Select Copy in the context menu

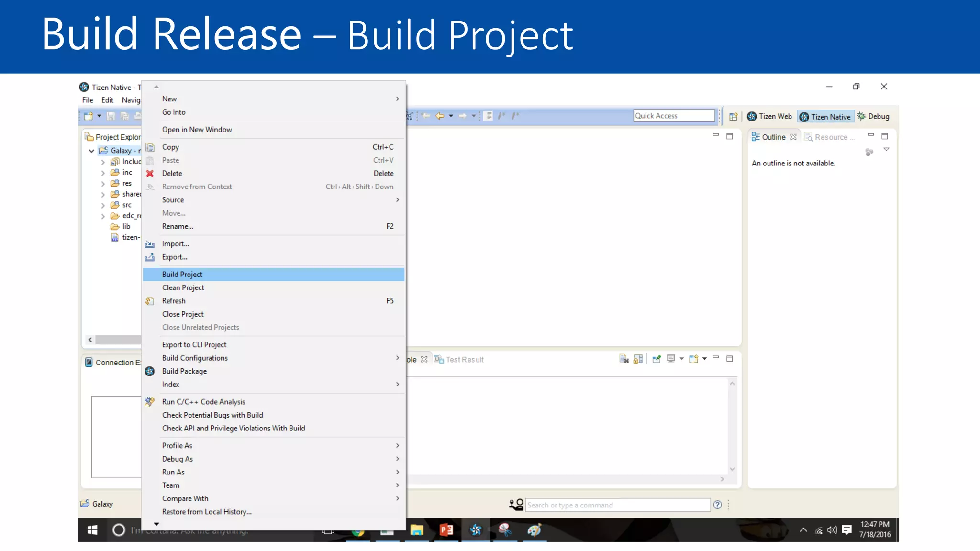click(x=273, y=147)
